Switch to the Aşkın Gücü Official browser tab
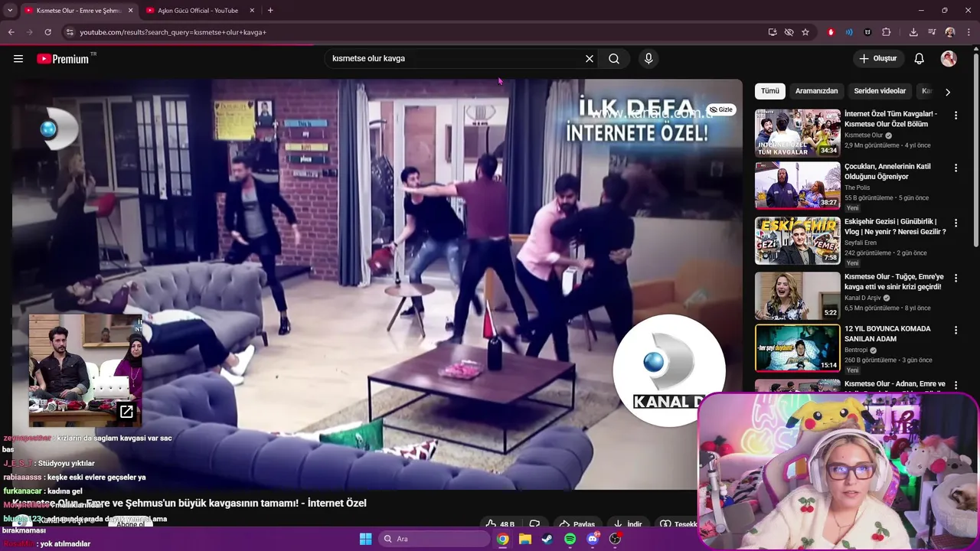 point(198,11)
